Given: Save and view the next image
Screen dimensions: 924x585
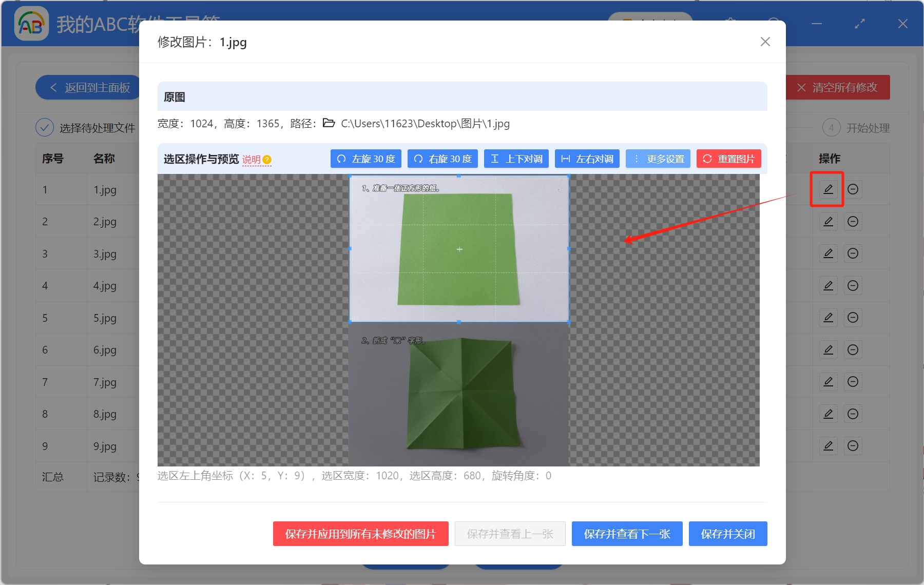Looking at the screenshot, I should point(627,534).
